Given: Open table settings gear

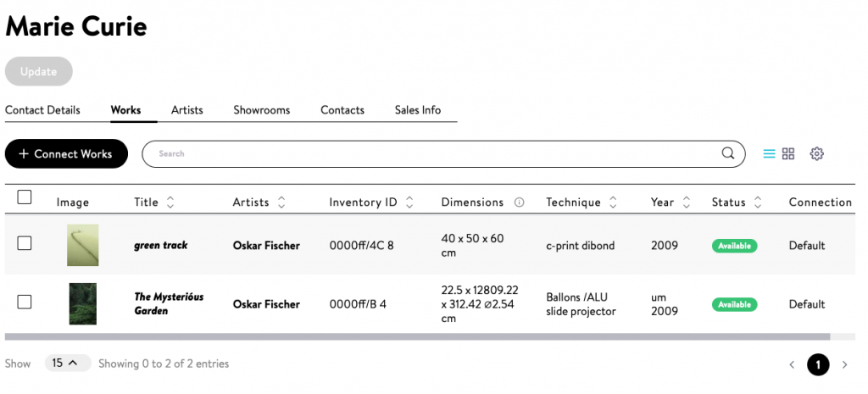Looking at the screenshot, I should click(x=816, y=154).
